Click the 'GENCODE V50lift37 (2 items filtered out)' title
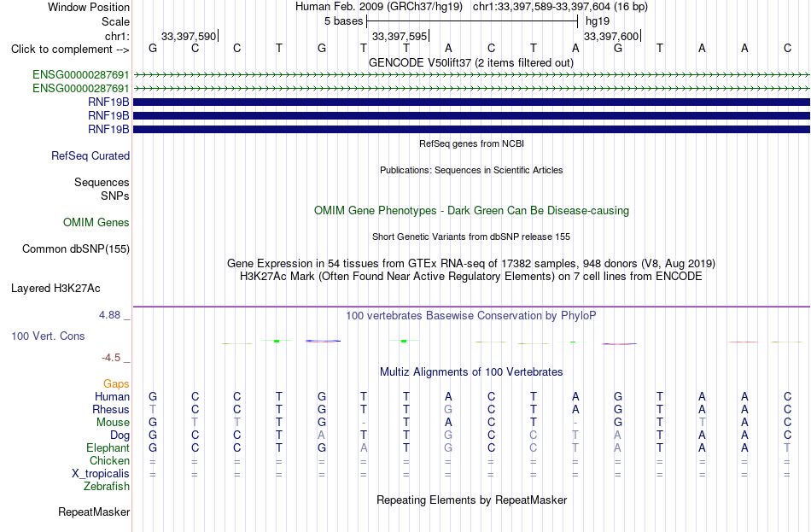This screenshot has height=532, width=811. point(471,62)
